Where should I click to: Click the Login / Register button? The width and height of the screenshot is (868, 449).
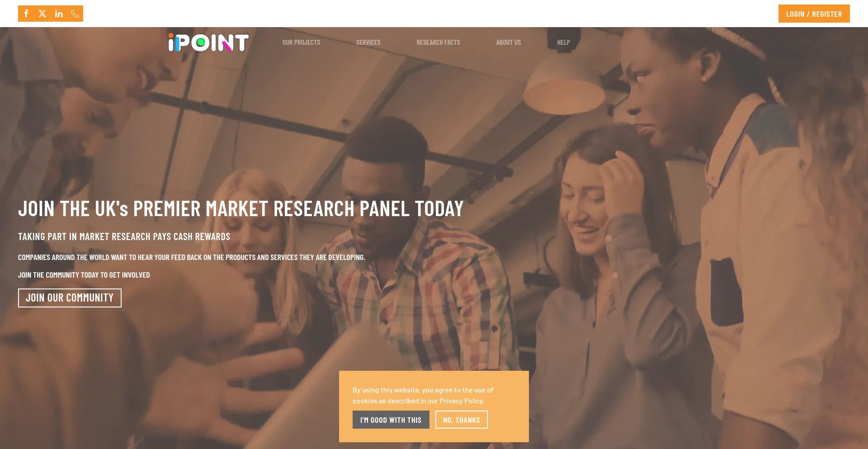pos(814,14)
